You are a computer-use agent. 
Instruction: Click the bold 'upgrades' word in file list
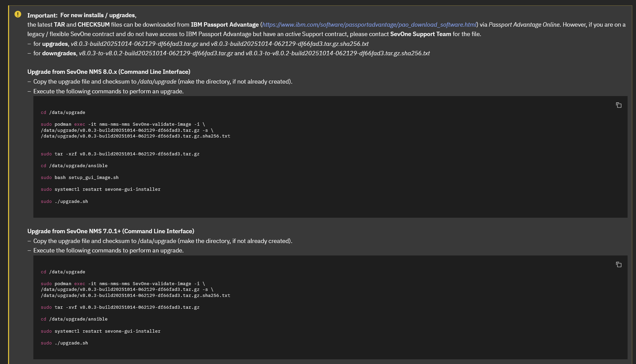(55, 44)
